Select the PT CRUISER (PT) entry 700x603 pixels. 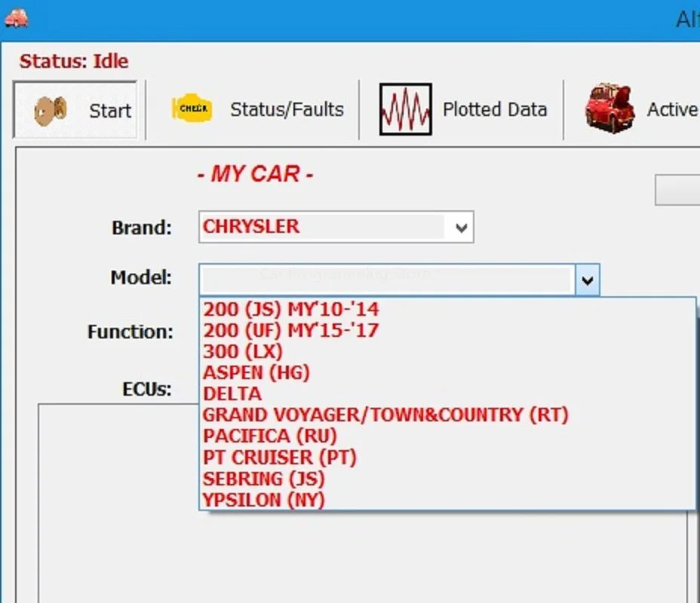[x=279, y=457]
